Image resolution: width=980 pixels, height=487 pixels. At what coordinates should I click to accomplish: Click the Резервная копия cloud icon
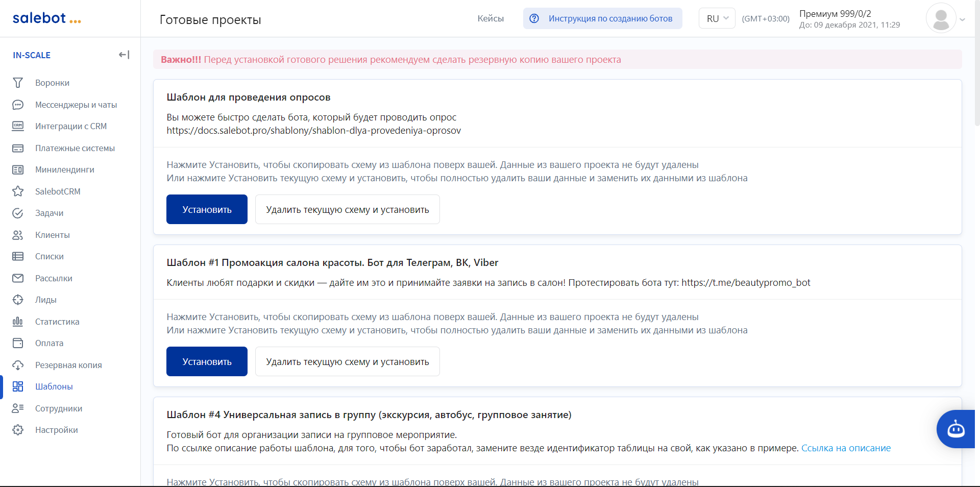click(18, 365)
